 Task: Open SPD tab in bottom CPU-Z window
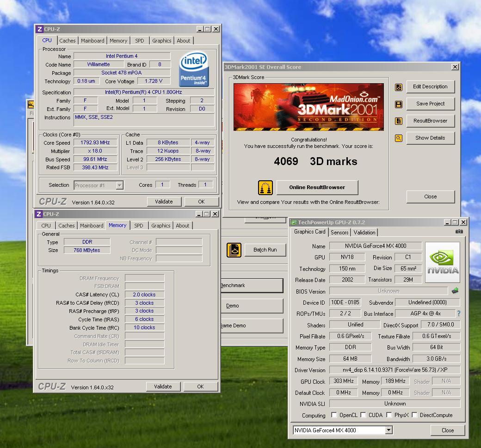(x=139, y=225)
